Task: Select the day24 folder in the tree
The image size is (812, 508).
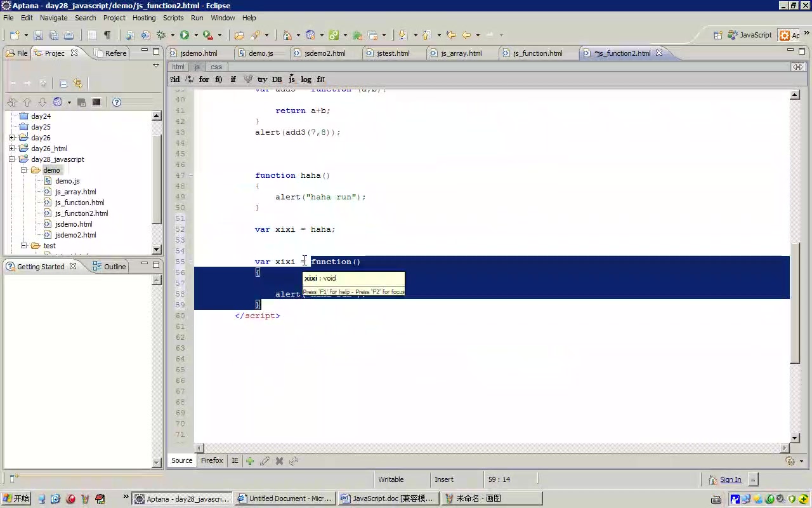Action: point(41,116)
